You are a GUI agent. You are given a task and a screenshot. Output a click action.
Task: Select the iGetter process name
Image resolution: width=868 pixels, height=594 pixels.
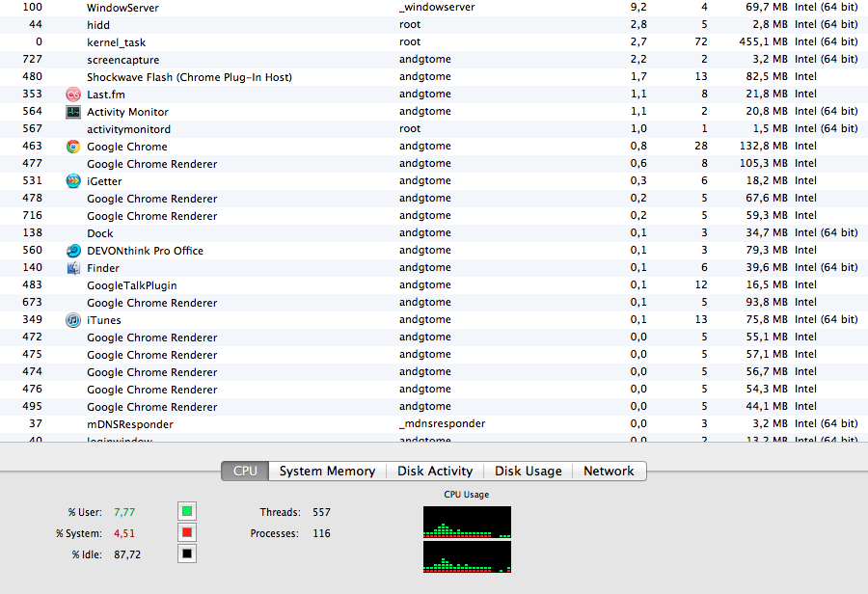click(x=104, y=181)
